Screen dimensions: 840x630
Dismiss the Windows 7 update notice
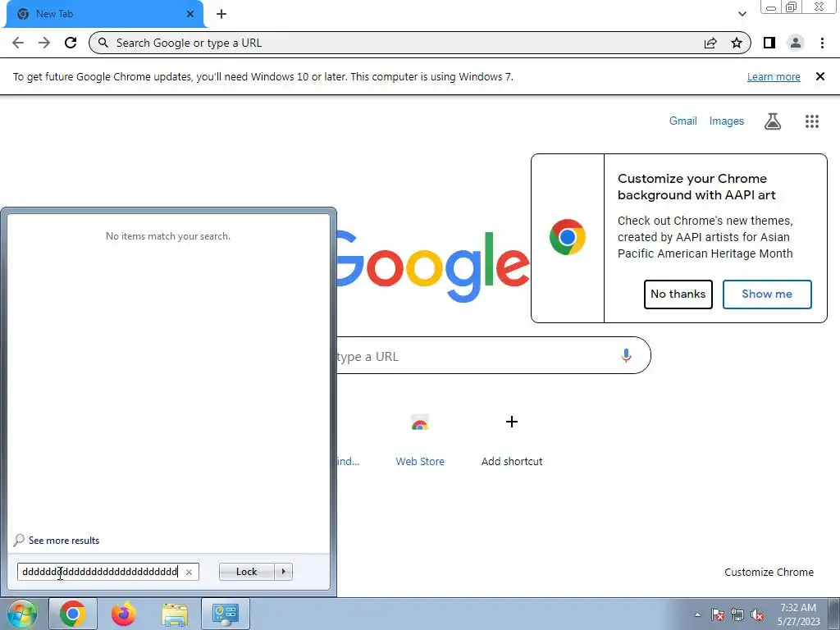(819, 76)
